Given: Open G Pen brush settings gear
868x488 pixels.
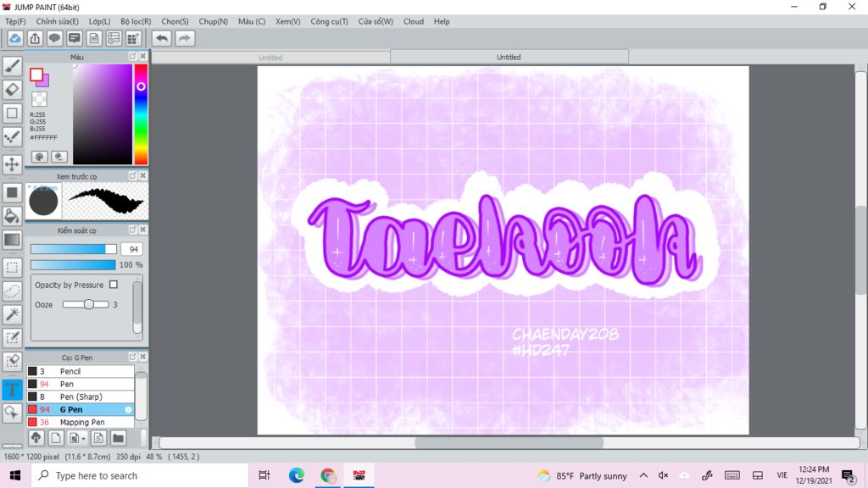Looking at the screenshot, I should coord(128,409).
